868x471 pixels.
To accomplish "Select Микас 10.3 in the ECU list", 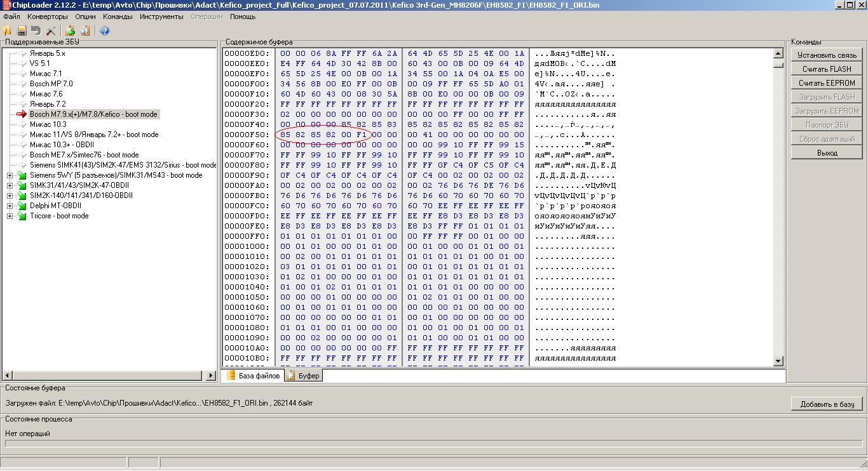I will [48, 124].
